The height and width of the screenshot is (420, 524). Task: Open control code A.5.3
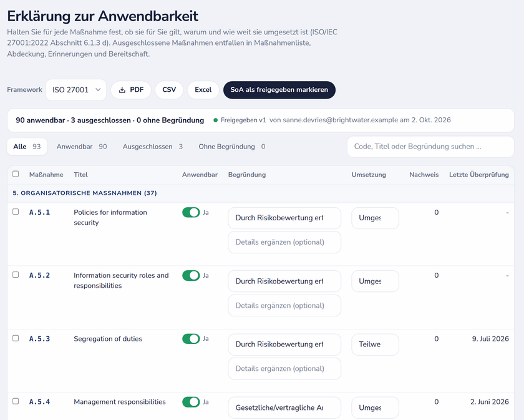point(39,339)
